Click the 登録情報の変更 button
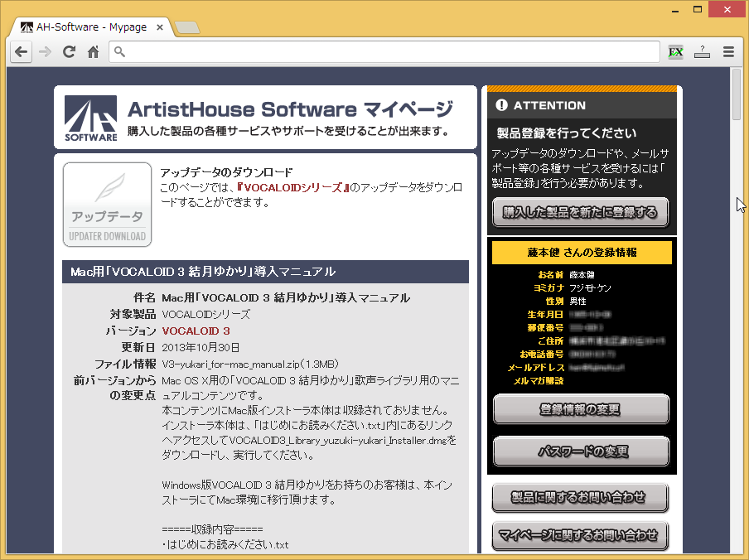The image size is (749, 560). (x=581, y=409)
